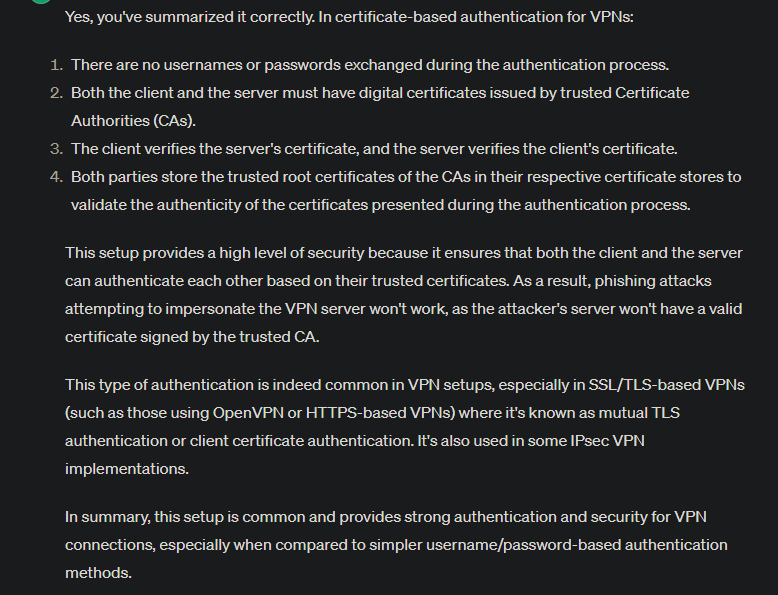Click the paragraph starting 'In summary, this setup'
This screenshot has width=778, height=595.
pos(396,545)
